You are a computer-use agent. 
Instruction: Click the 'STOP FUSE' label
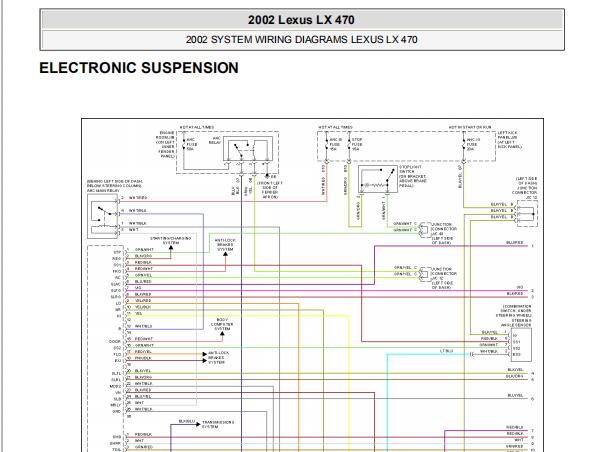click(x=357, y=144)
